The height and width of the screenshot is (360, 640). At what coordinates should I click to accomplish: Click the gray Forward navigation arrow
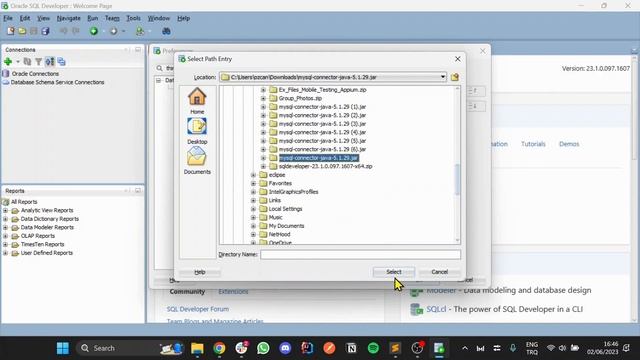[x=113, y=31]
